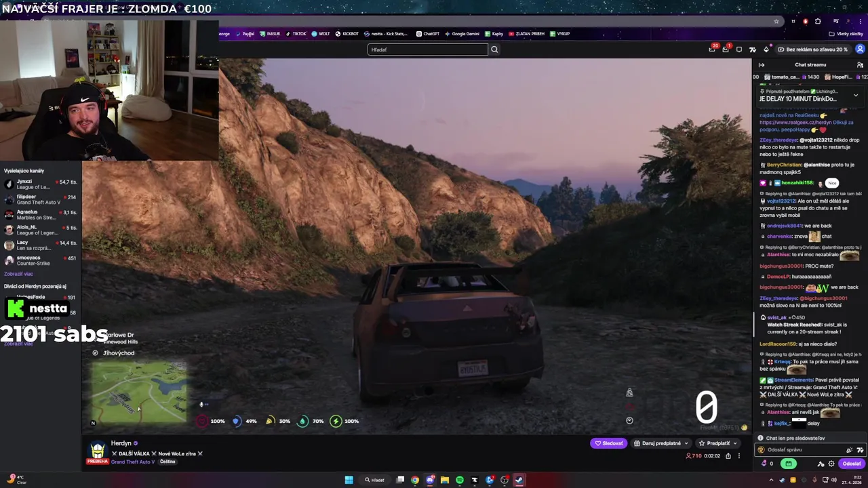Viewport: 868px width, 488px height.
Task: Share the stream via share icon
Action: (728, 456)
